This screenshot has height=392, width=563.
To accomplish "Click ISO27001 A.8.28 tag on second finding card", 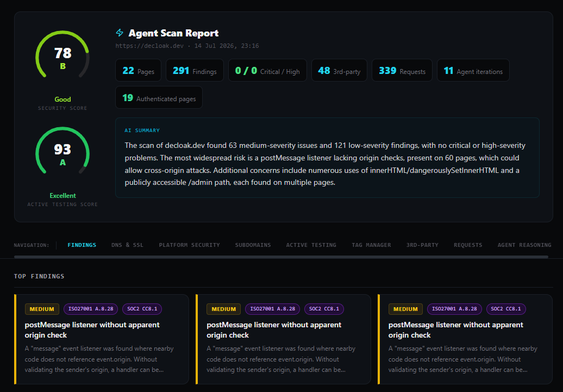I will (272, 309).
